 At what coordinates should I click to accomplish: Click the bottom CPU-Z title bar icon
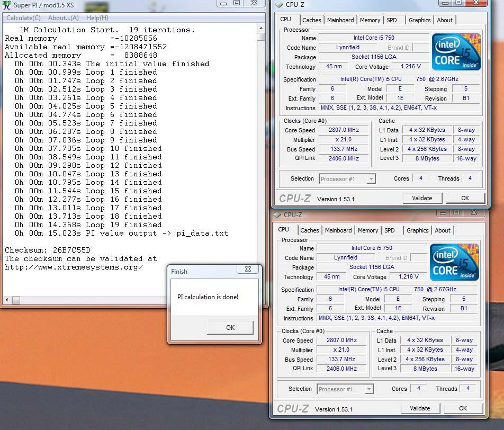[x=277, y=214]
